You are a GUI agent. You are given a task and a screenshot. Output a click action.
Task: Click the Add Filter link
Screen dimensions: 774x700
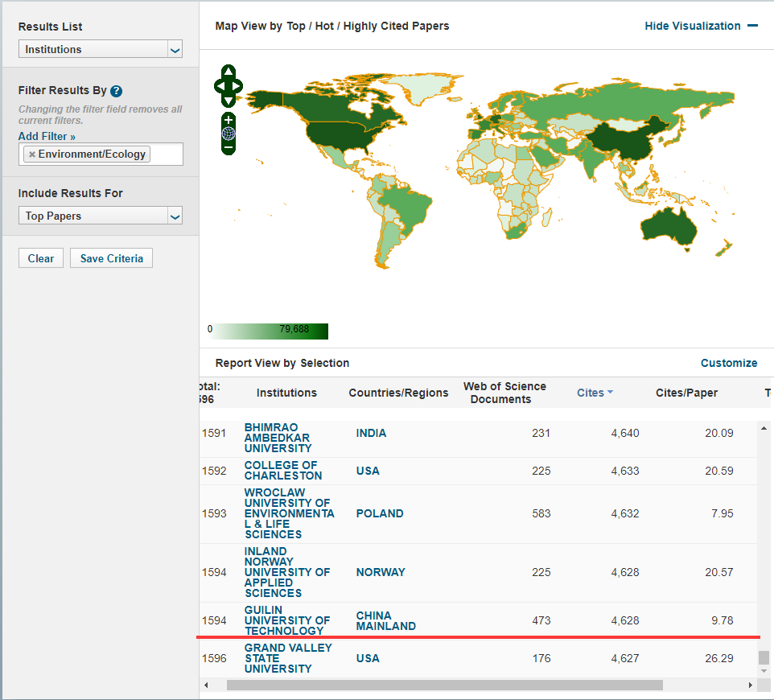[47, 137]
